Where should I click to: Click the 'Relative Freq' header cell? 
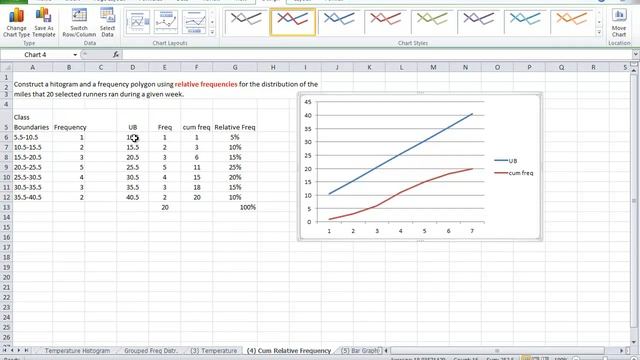(235, 127)
